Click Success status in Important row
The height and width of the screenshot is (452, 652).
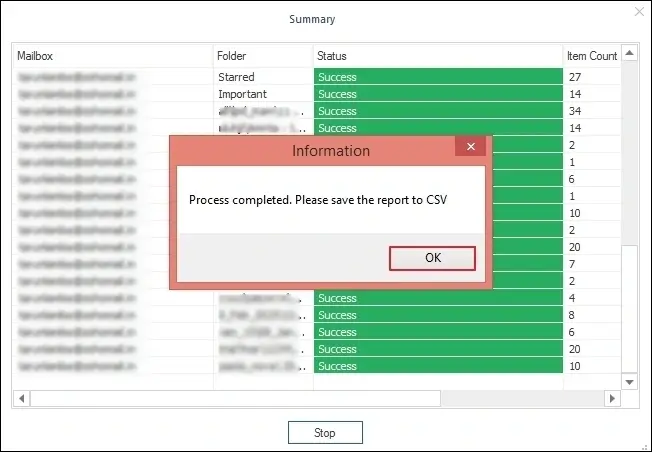pos(438,94)
